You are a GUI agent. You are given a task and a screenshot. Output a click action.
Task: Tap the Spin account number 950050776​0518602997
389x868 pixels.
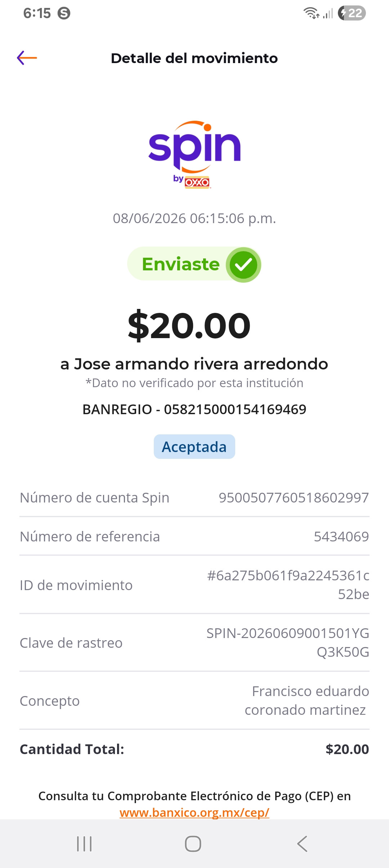coord(294,497)
